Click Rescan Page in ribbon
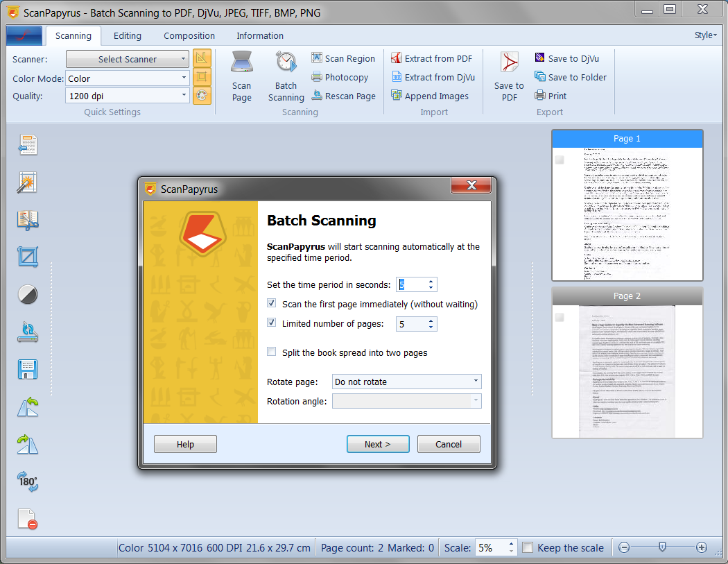Viewport: 728px width, 564px height. pos(344,96)
